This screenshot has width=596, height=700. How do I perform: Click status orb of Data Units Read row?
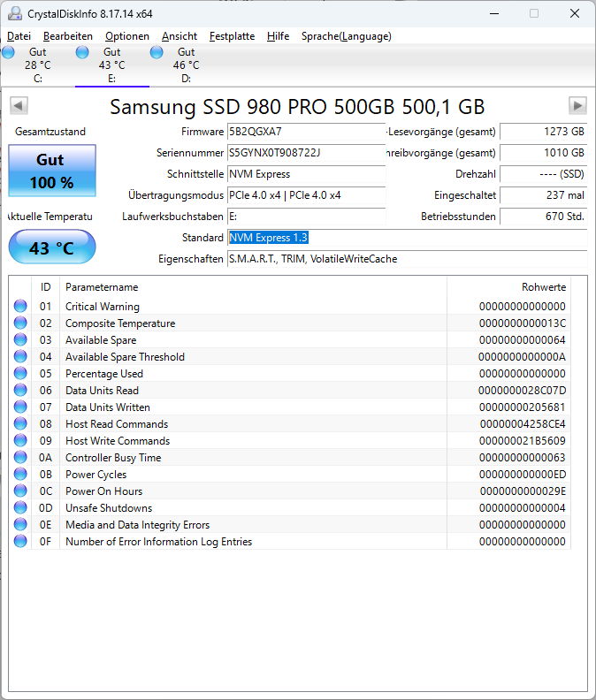click(x=20, y=390)
